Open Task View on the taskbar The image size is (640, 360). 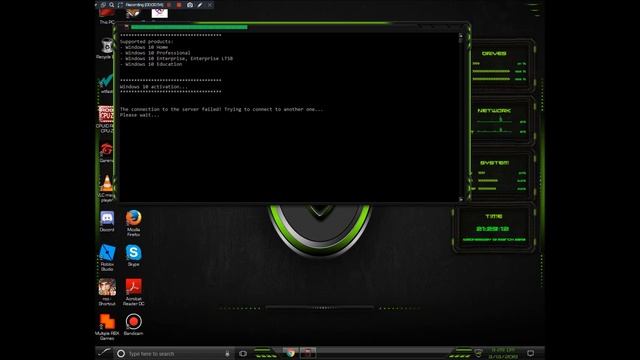point(243,353)
